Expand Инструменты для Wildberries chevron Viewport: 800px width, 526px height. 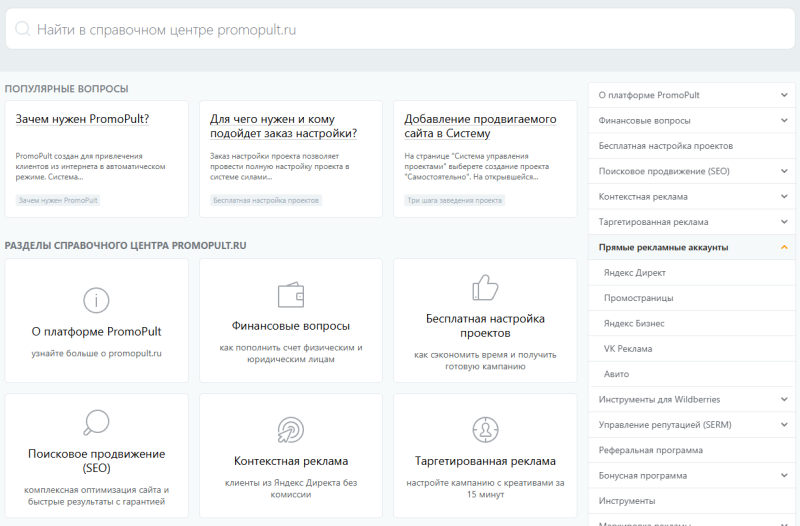click(x=784, y=399)
